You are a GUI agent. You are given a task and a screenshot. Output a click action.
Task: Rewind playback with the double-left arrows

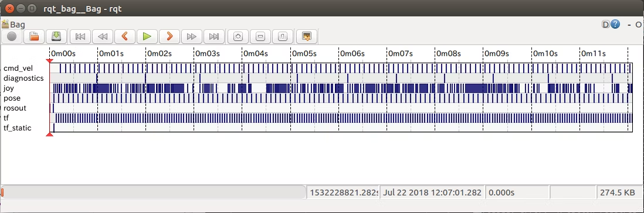tap(103, 36)
